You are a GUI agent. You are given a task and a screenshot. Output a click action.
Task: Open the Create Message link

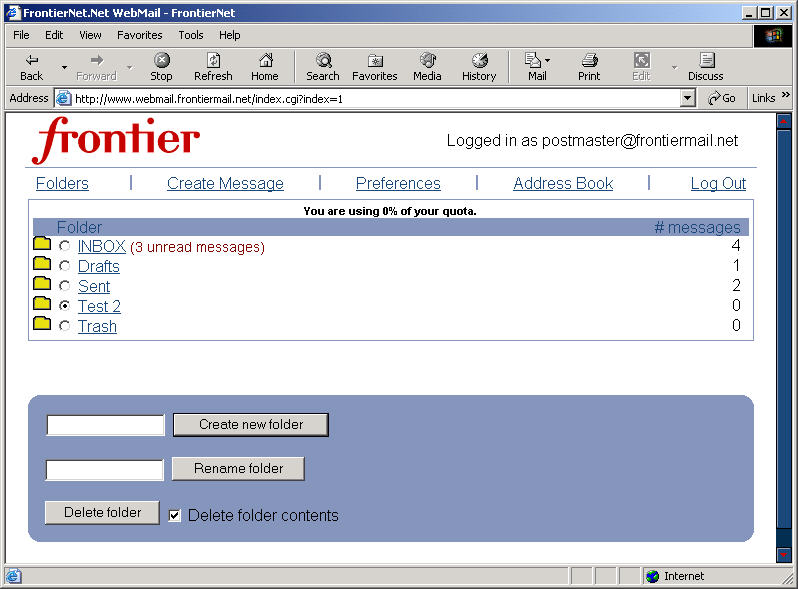pyautogui.click(x=225, y=183)
